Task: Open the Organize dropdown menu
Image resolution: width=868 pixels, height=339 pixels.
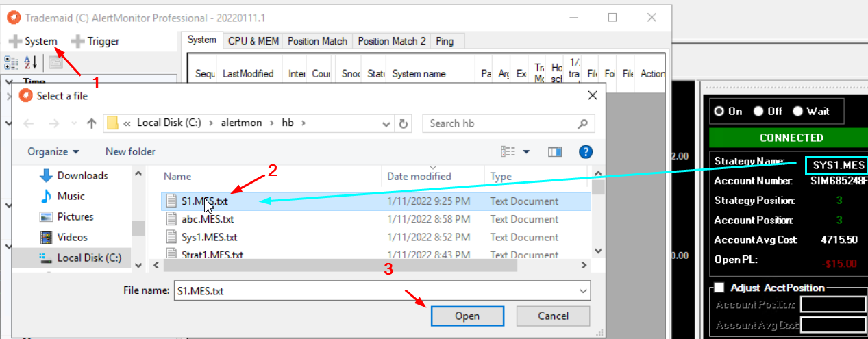Action: 53,151
